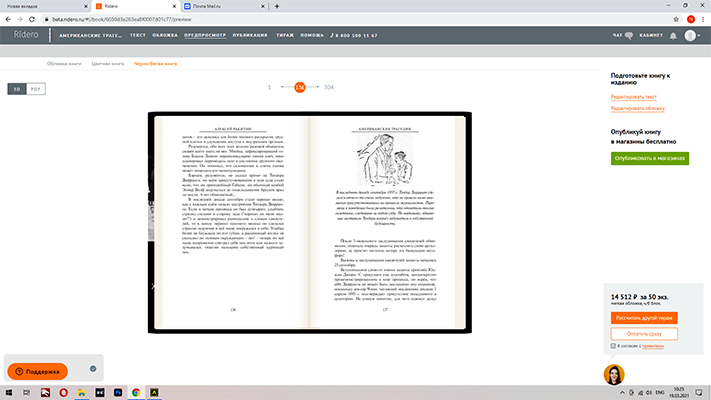The image size is (711, 400).
Task: Click the browser back arrow
Action: pyautogui.click(x=8, y=19)
